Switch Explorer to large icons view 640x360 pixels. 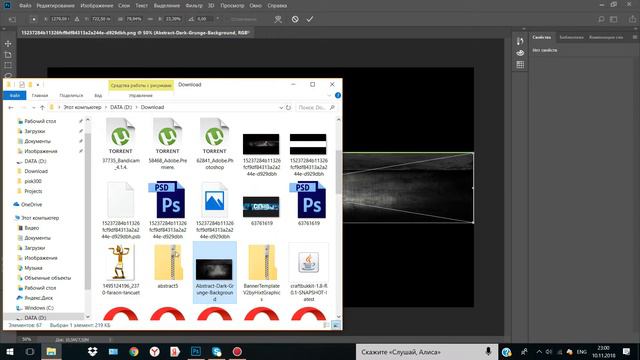(x=336, y=325)
